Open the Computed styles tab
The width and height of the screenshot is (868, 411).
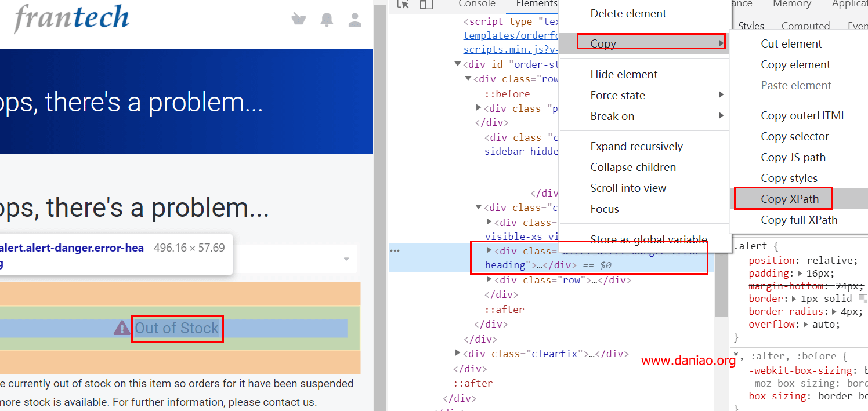[805, 26]
